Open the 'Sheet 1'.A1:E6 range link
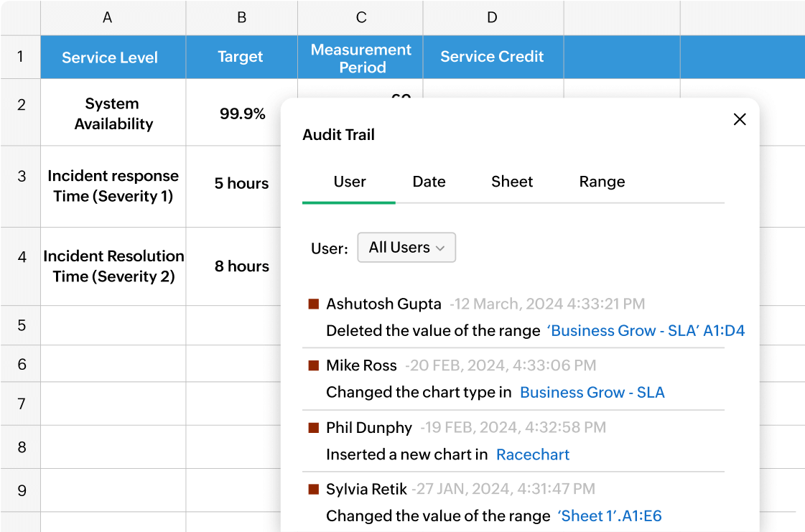805x532 pixels. pos(609,516)
